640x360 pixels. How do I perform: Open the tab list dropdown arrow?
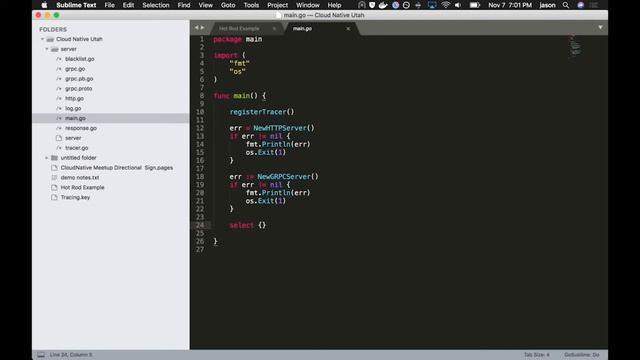[600, 27]
